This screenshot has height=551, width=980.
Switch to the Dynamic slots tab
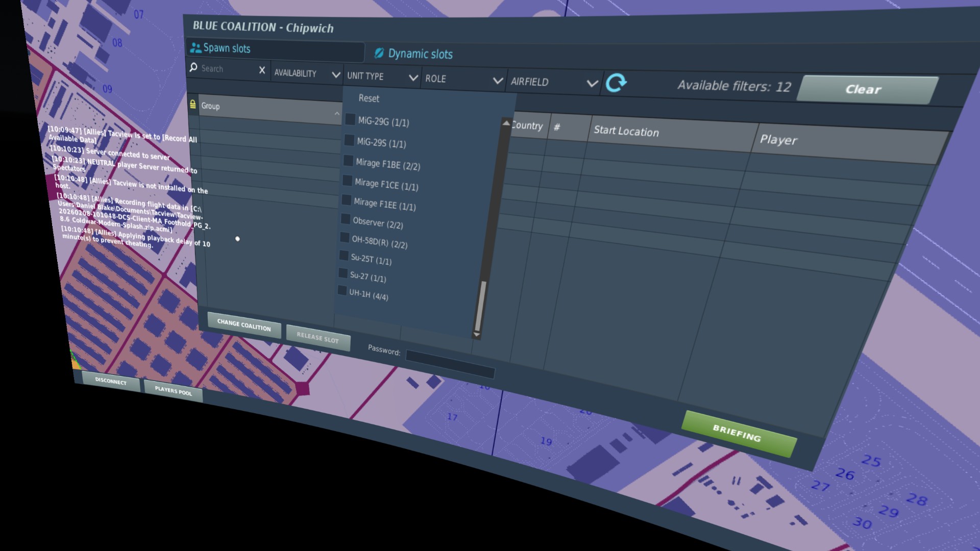[420, 54]
